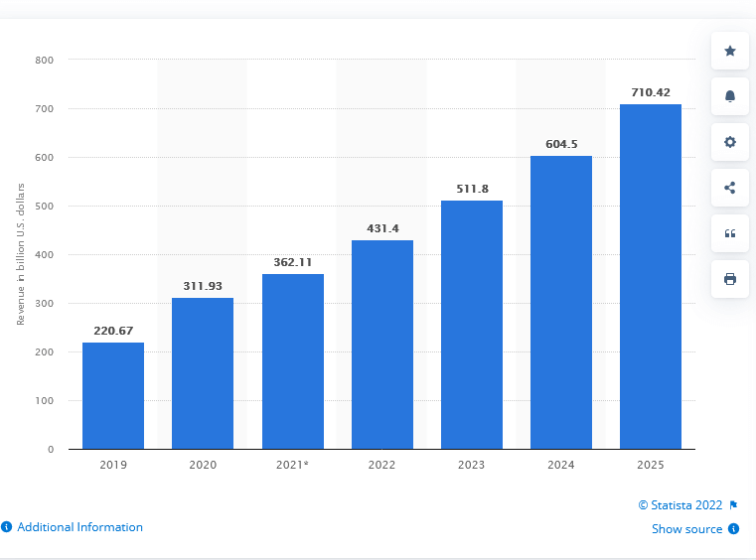Select the 2020 bar in the chart
Screen dimensions: 756x560
(203, 373)
